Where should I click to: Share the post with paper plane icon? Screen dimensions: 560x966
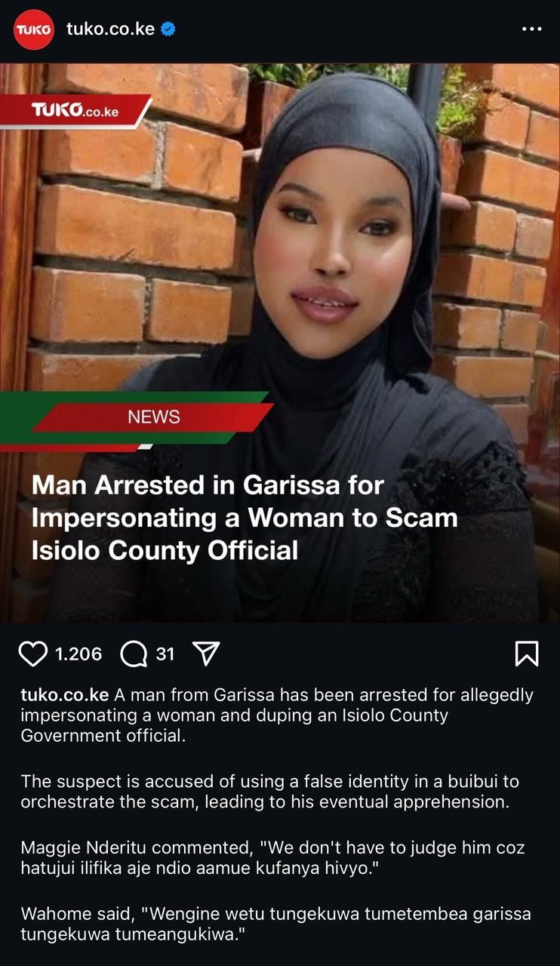click(206, 654)
